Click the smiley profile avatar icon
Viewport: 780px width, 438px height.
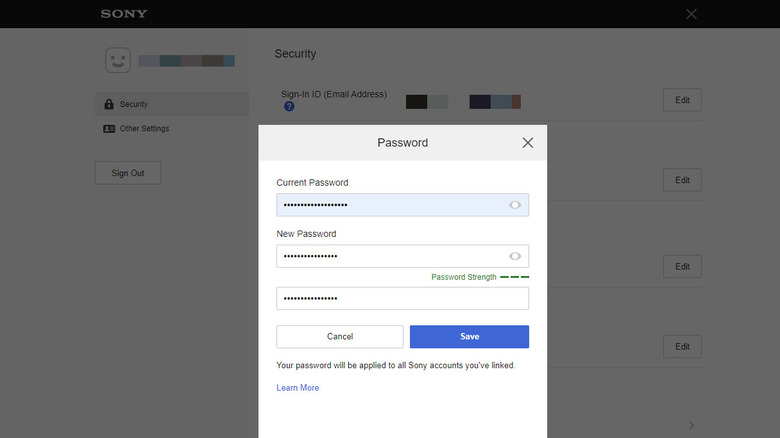118,60
